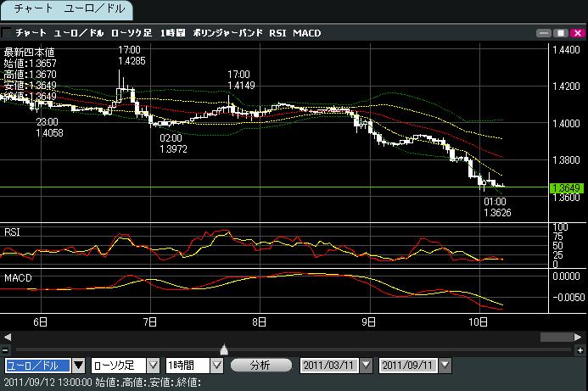This screenshot has height=391, width=588.
Task: Click the RSI indicator panel label
Action: [13, 231]
